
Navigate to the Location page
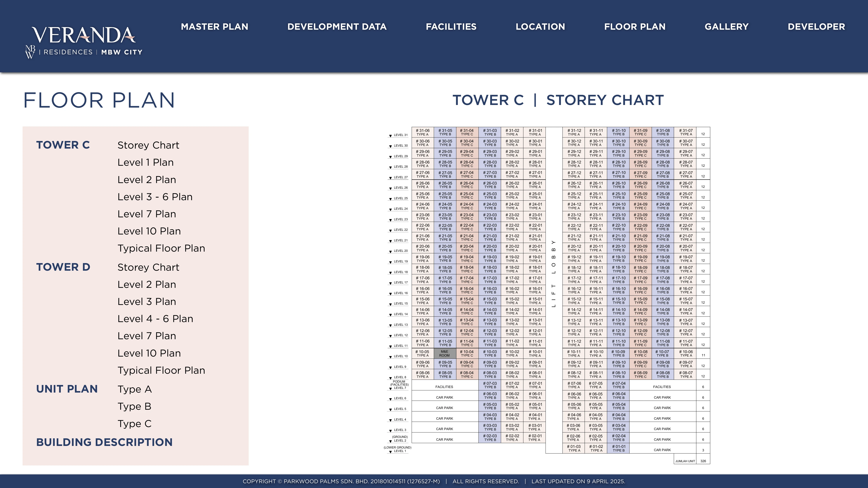tap(540, 27)
